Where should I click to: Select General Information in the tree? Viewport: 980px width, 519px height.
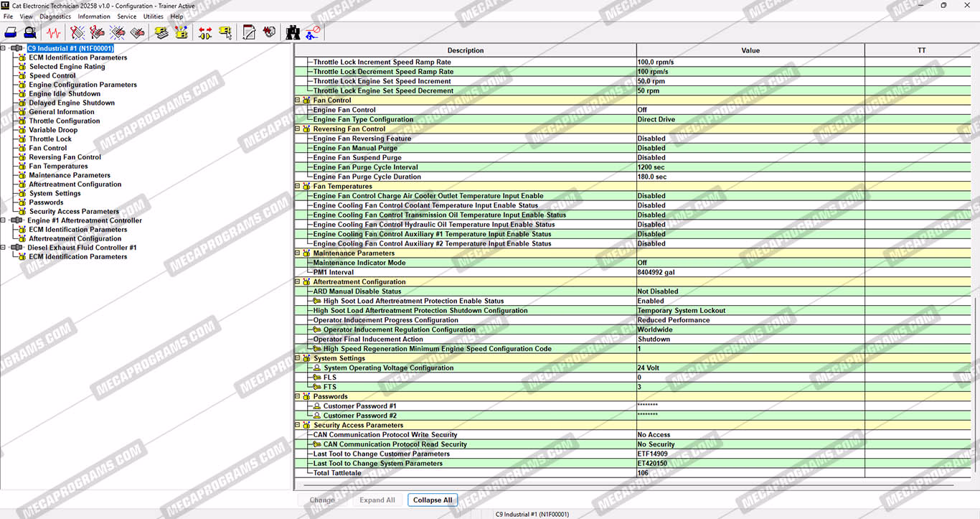click(62, 112)
